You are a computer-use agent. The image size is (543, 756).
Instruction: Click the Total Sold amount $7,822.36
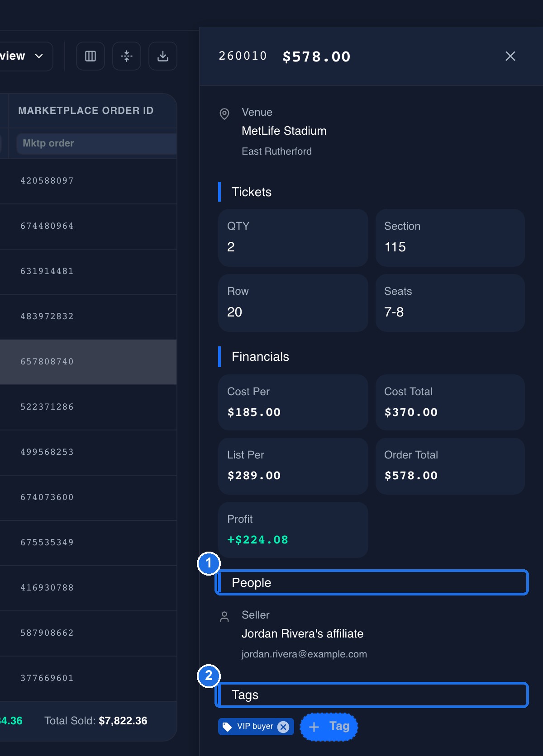point(123,721)
